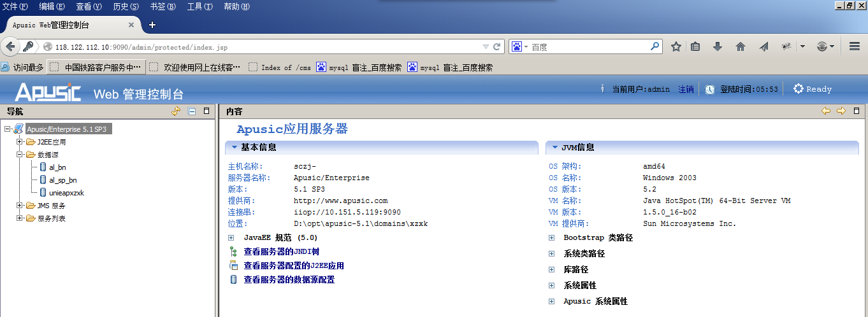Open a new browser tab with plus
The width and height of the screenshot is (868, 317).
(152, 25)
